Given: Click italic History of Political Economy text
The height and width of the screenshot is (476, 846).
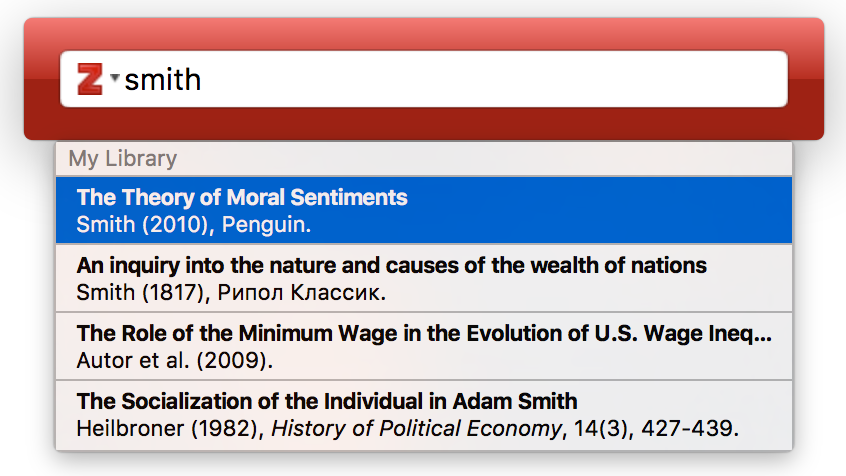Looking at the screenshot, I should coord(417,429).
